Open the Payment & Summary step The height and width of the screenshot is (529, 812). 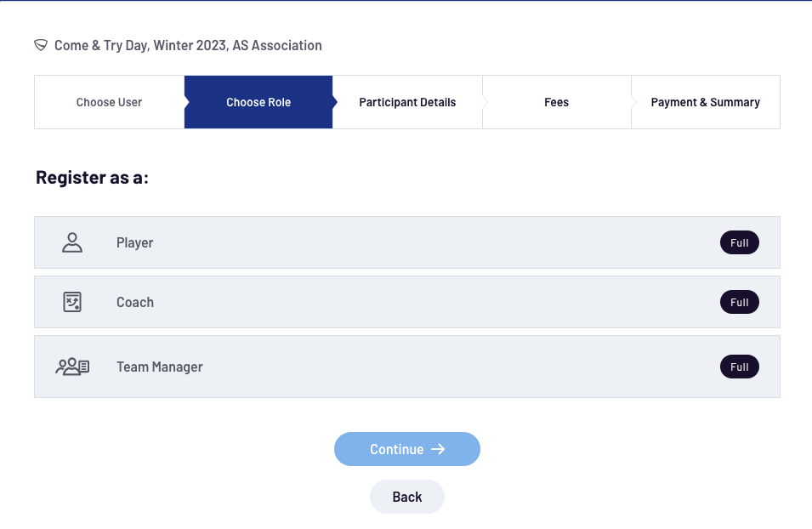[705, 102]
